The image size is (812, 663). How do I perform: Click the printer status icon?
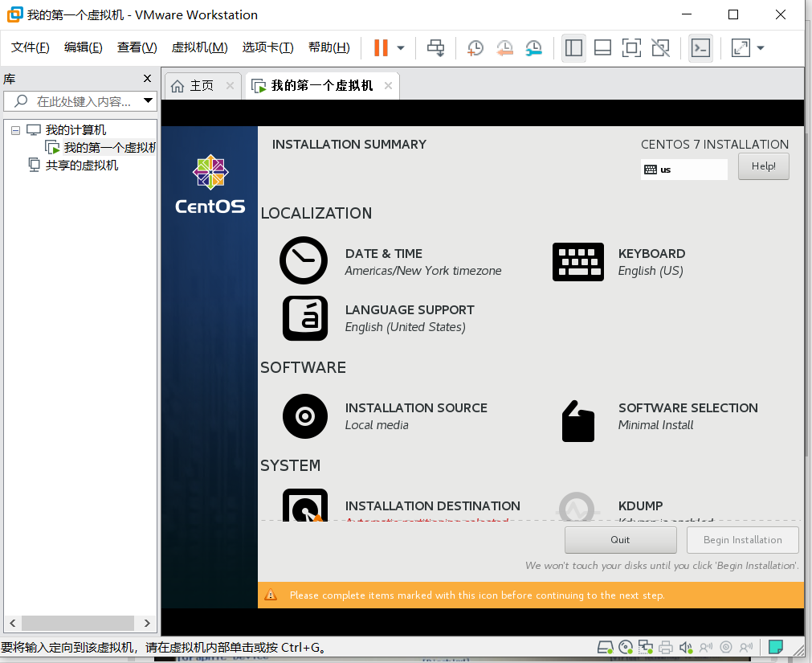tap(666, 647)
